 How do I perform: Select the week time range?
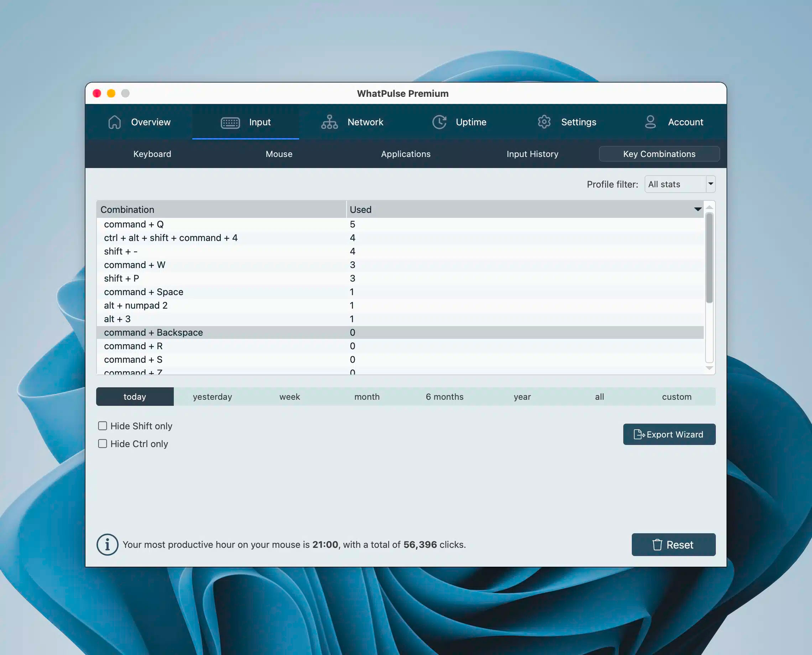tap(290, 397)
